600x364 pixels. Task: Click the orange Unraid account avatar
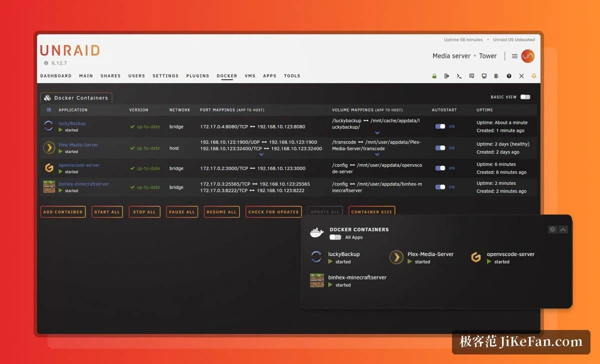(528, 56)
